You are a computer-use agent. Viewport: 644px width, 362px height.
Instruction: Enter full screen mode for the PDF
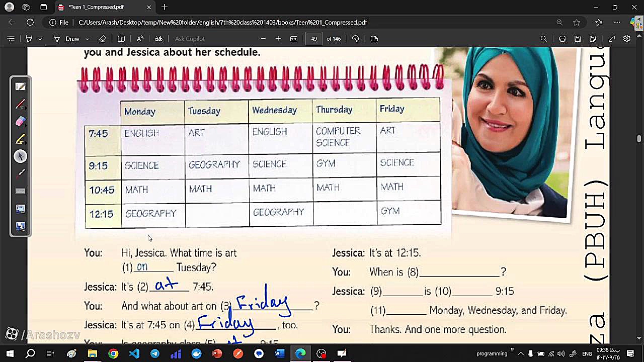click(612, 39)
